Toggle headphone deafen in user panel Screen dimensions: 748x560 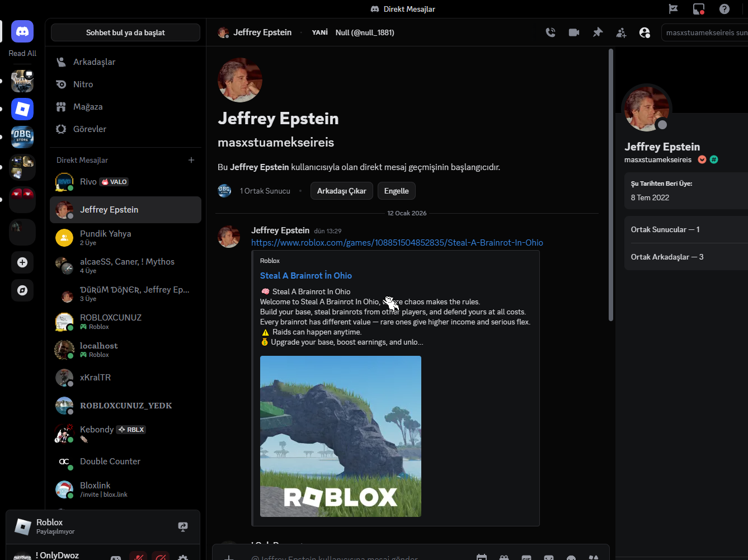(161, 557)
